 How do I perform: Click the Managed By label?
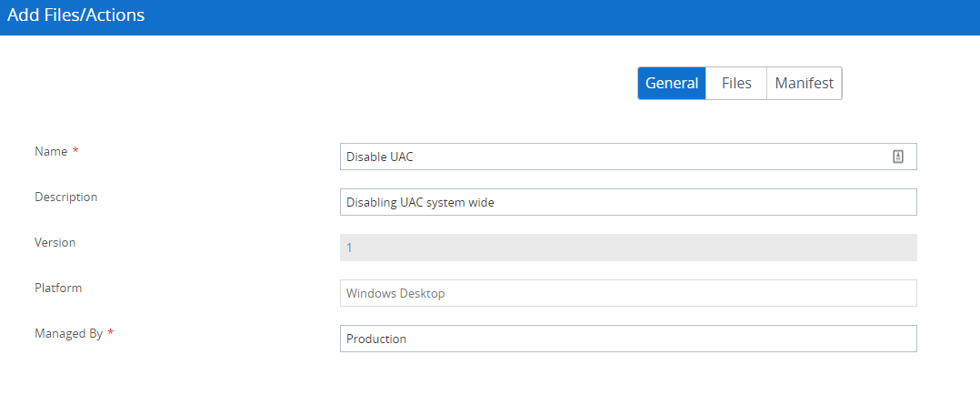[68, 333]
